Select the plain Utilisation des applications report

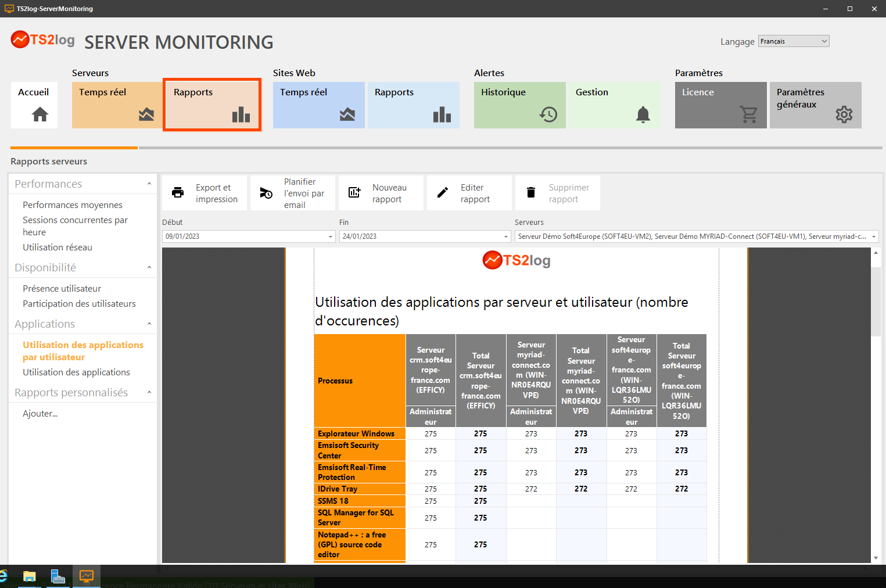tap(76, 372)
